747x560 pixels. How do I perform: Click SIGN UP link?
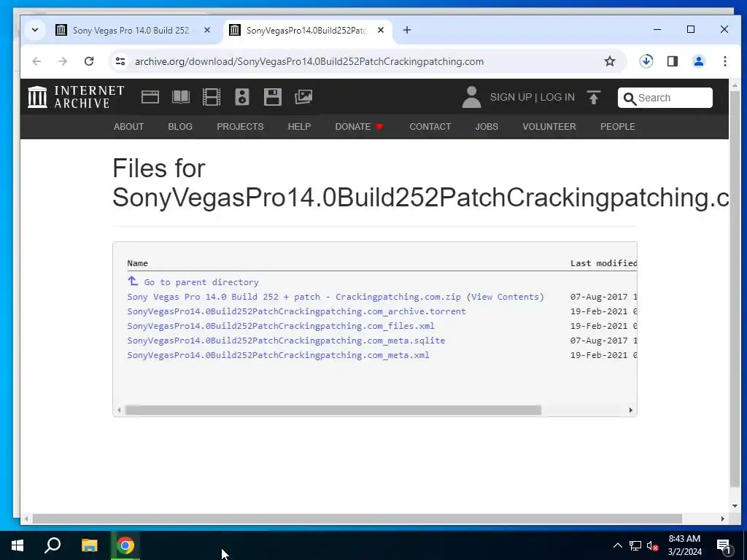(x=511, y=97)
